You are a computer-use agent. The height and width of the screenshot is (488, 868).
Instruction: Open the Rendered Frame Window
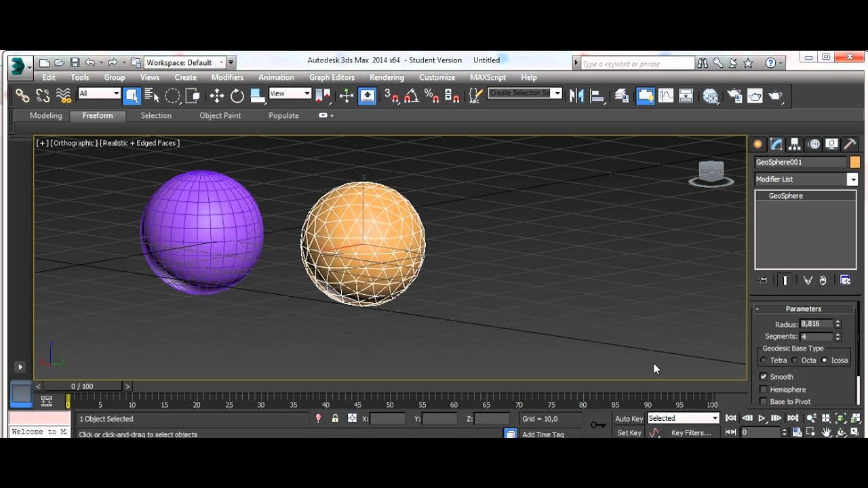[x=755, y=96]
